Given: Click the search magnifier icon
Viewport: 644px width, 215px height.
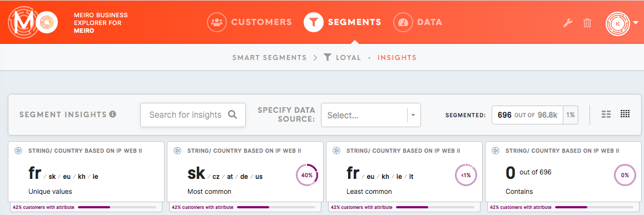Looking at the screenshot, I should tap(232, 114).
